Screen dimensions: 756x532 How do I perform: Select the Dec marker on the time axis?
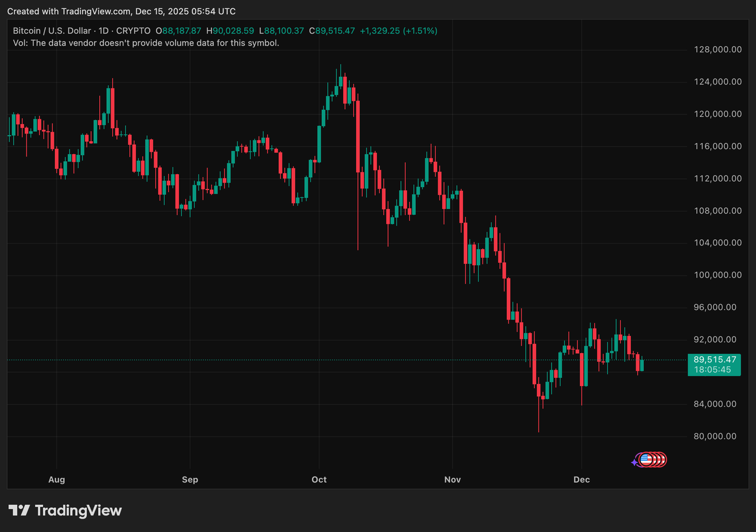click(x=582, y=479)
